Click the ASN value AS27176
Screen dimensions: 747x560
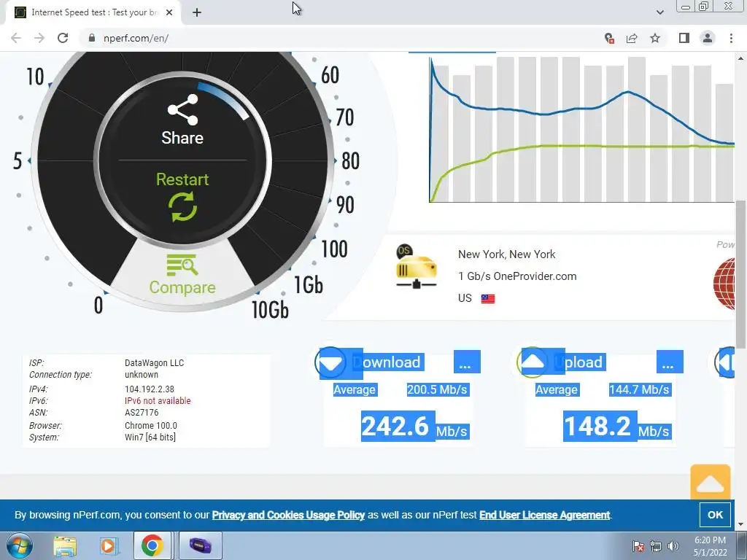pos(142,413)
